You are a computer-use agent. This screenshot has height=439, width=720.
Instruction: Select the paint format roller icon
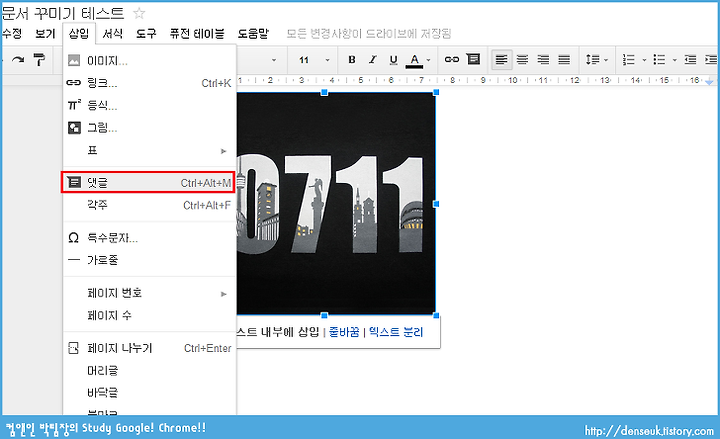click(x=40, y=60)
